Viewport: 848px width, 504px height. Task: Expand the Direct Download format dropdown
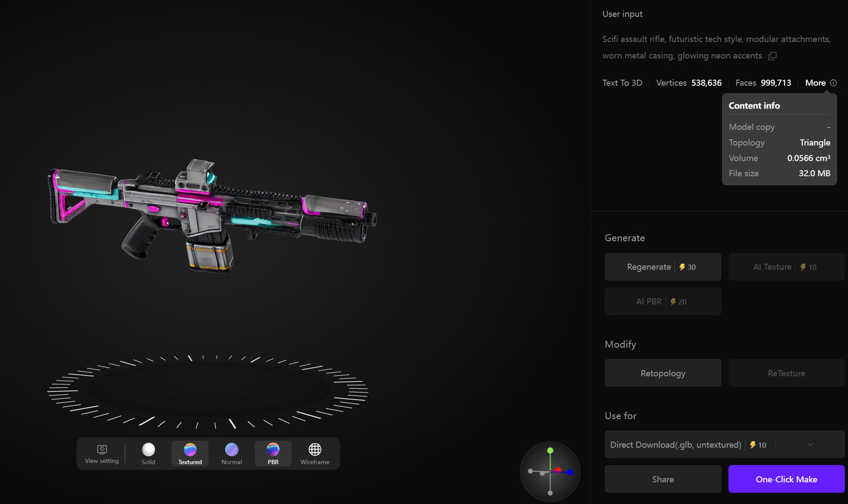point(809,445)
